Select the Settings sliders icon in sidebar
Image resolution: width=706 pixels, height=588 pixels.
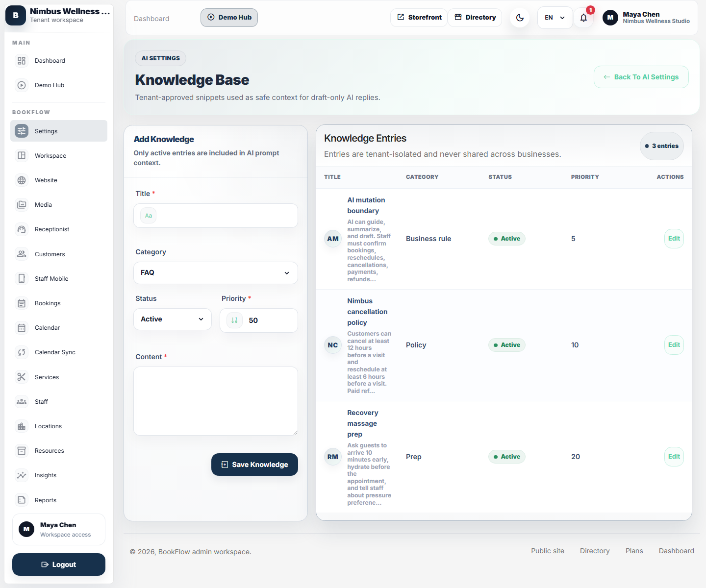[x=22, y=131]
